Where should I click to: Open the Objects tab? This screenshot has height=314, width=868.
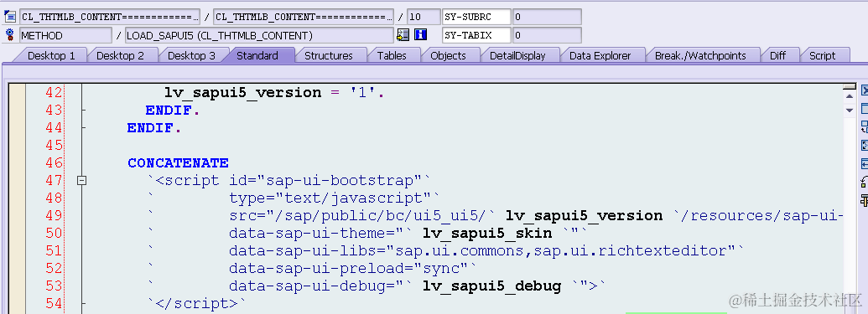tap(448, 55)
